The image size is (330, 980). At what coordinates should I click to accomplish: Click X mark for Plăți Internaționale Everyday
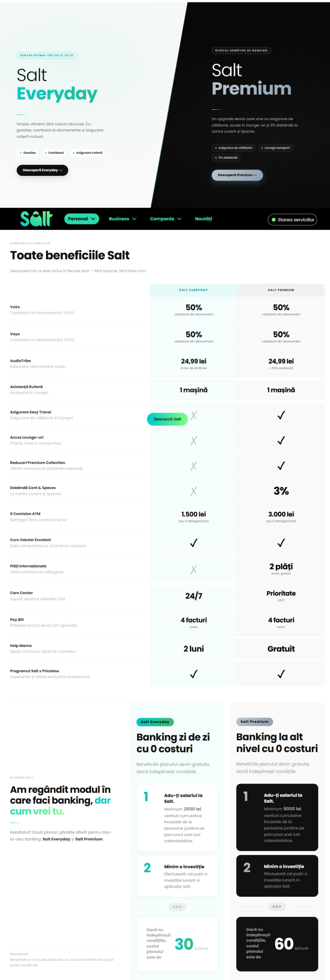click(194, 569)
